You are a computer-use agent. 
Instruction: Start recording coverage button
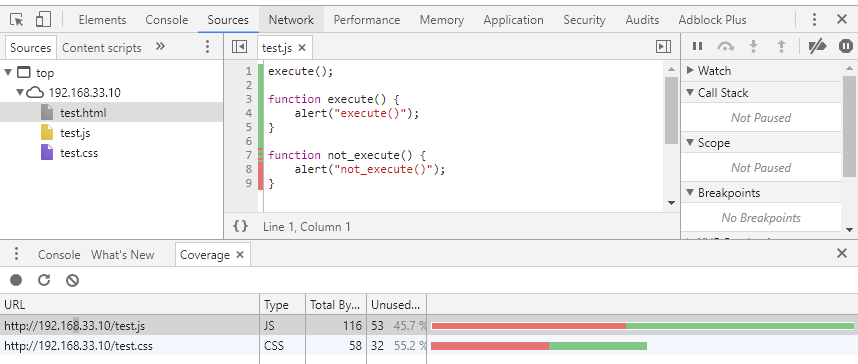[x=16, y=280]
